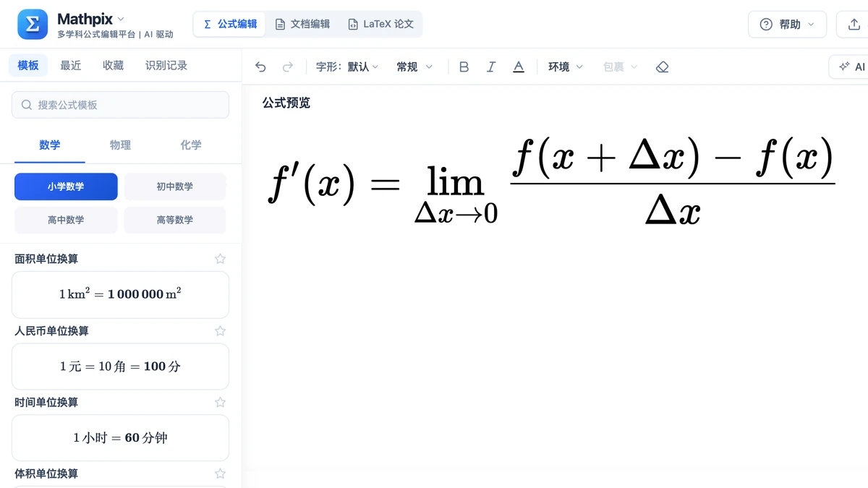
Task: Click the Mathpix sigma logo icon
Action: pyautogui.click(x=33, y=25)
